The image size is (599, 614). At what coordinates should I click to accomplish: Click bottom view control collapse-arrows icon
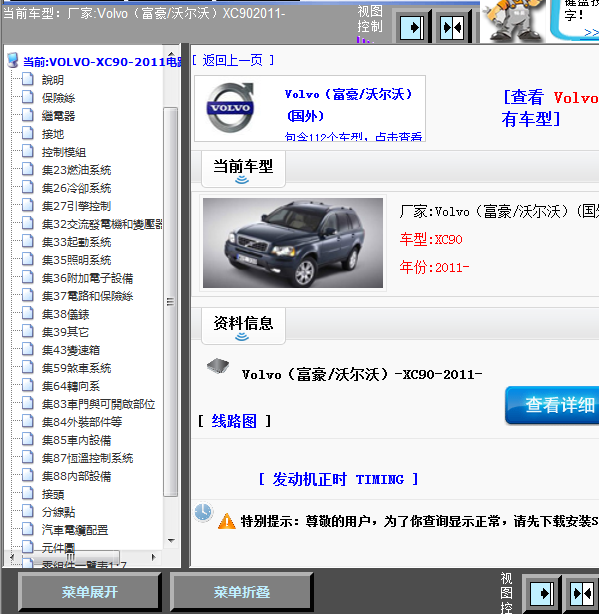point(582,593)
